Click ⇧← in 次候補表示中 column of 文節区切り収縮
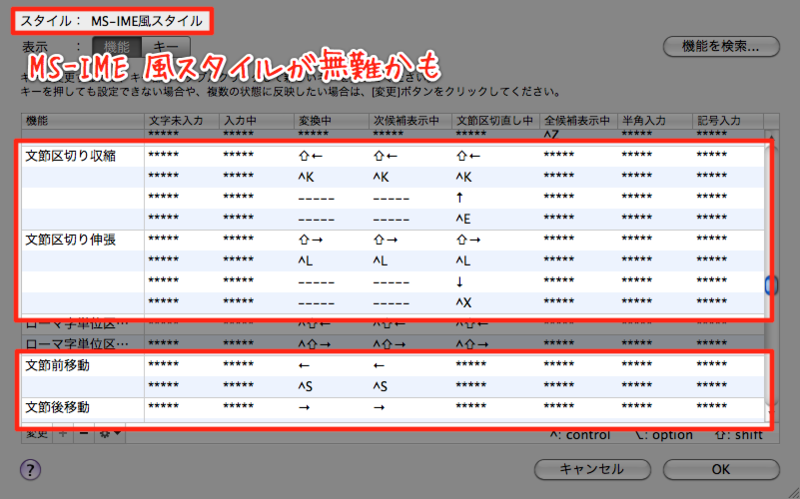Screen dimensions: 800x499 tap(385, 156)
